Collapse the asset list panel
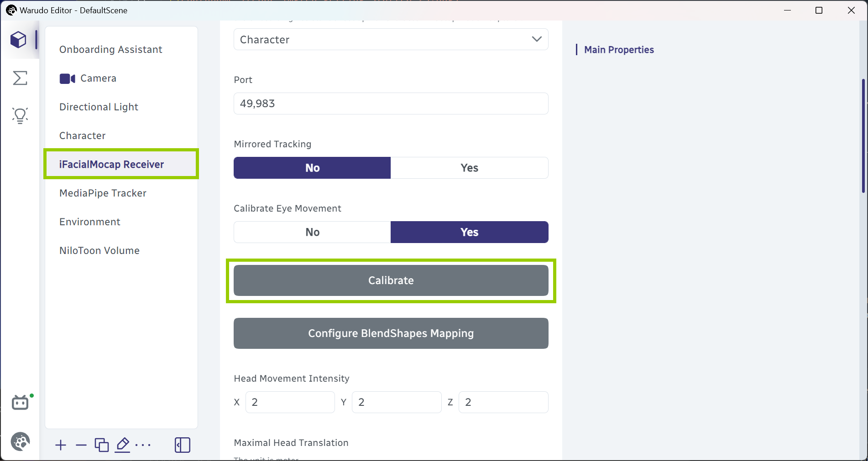The width and height of the screenshot is (868, 461). 183,445
